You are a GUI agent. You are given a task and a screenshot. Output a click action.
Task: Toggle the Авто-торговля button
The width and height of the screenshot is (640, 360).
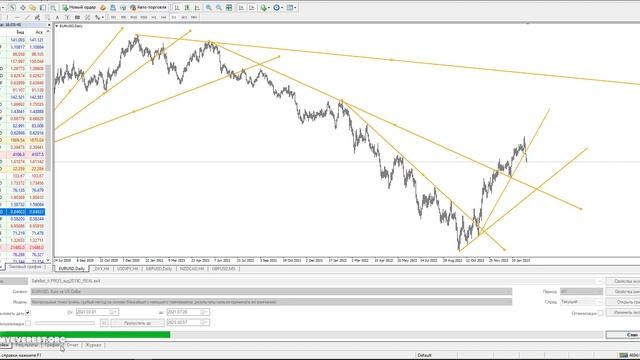tap(149, 7)
